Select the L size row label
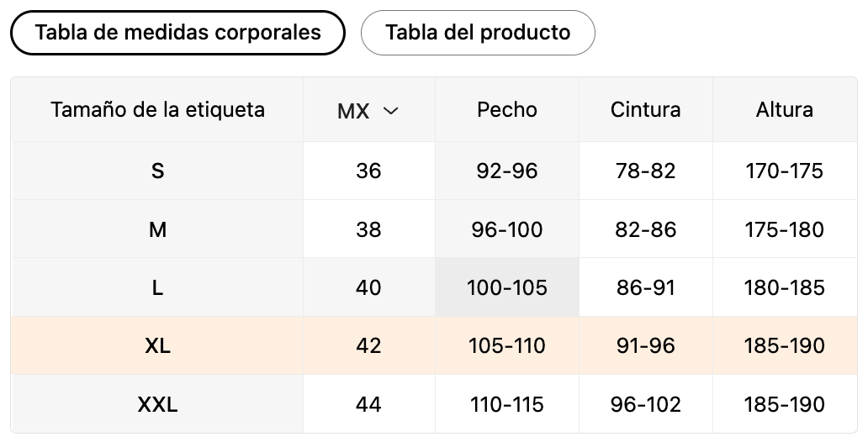Screen dimensions: 868x442 tap(157, 287)
